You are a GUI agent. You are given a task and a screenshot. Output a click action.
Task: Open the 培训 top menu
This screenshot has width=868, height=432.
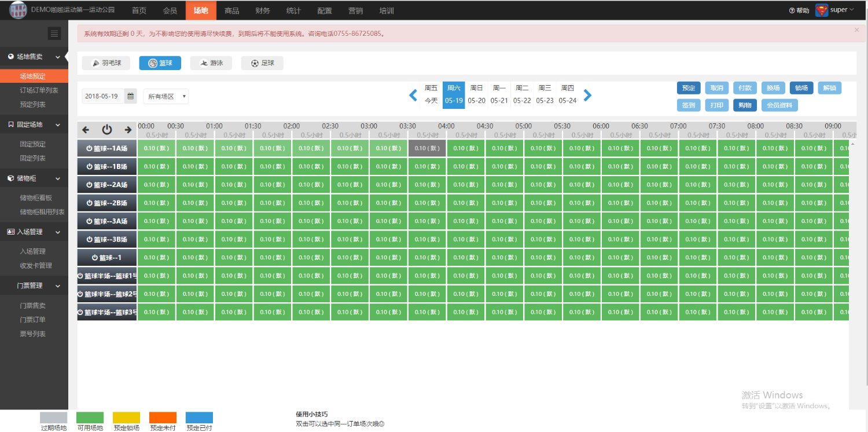click(x=387, y=10)
